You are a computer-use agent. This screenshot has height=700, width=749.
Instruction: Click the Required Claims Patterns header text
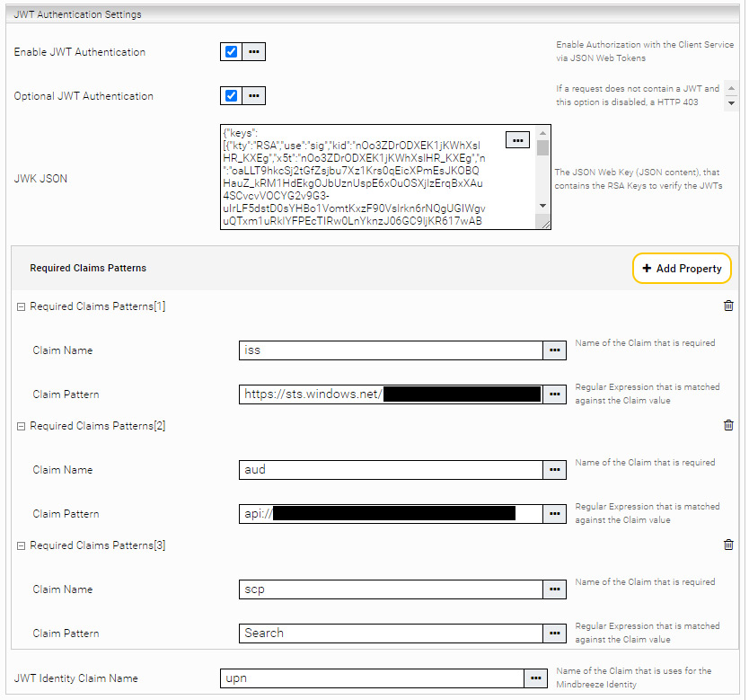coord(88,268)
